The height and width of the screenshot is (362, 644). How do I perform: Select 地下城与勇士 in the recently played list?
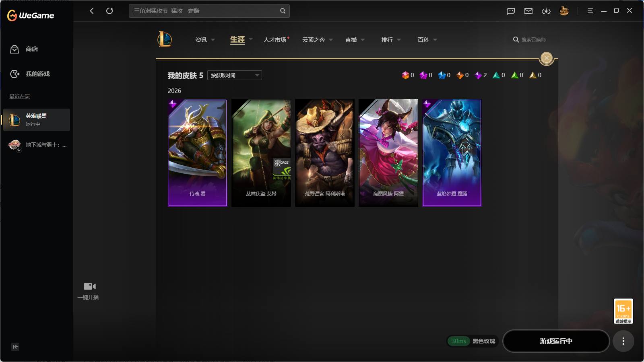coord(37,145)
